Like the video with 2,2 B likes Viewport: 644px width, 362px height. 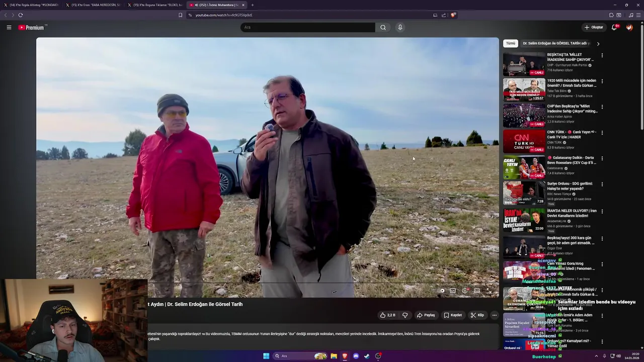[388, 315]
